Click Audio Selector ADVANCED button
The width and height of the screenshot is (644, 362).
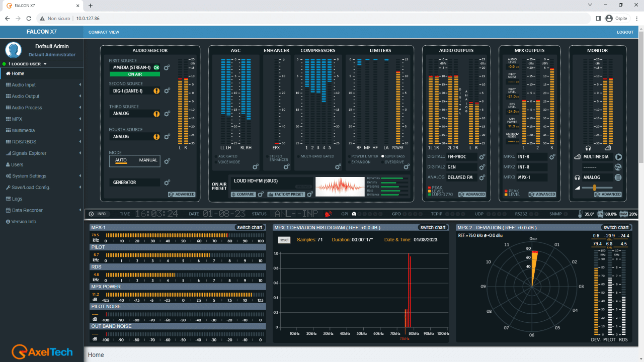pyautogui.click(x=182, y=194)
